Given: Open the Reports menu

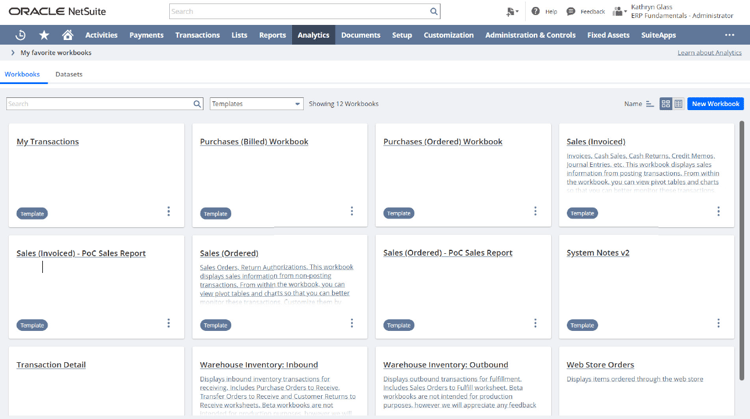Looking at the screenshot, I should pyautogui.click(x=273, y=35).
